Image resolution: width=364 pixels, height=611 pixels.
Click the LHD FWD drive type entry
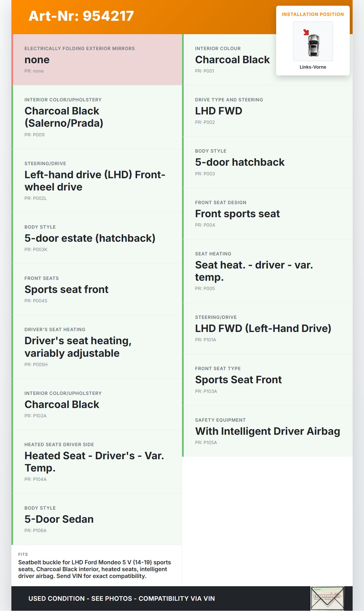[218, 111]
